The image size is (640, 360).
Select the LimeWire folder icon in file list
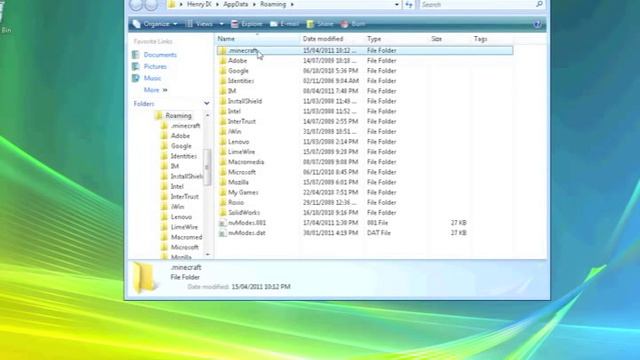click(x=222, y=152)
